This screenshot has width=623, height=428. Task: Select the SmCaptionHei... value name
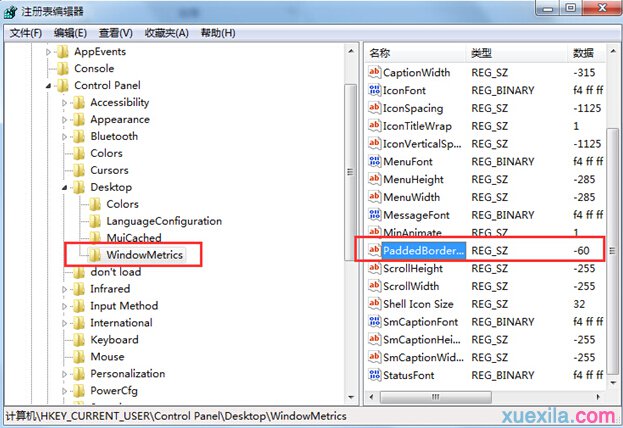[422, 340]
